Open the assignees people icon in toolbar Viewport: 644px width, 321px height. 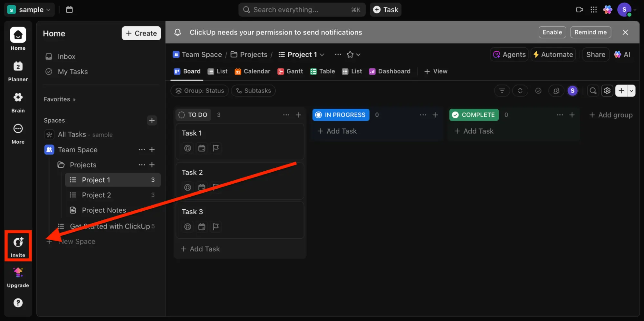pos(556,91)
